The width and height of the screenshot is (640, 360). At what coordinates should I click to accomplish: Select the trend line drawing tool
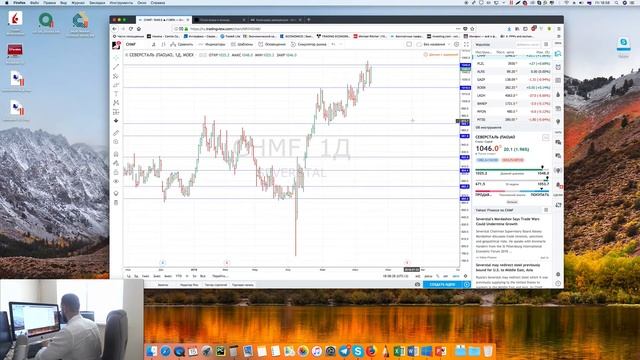[x=116, y=67]
